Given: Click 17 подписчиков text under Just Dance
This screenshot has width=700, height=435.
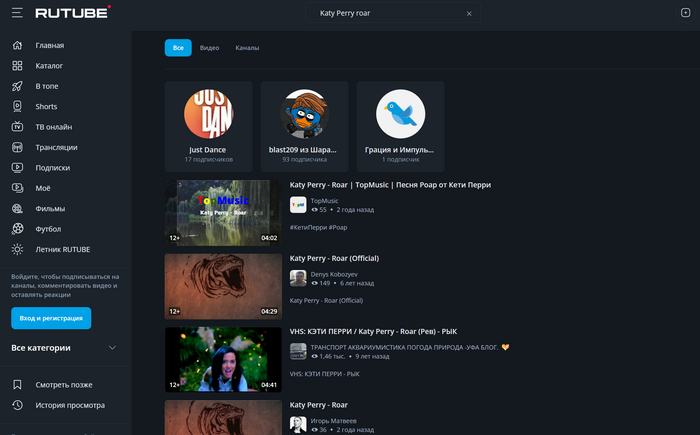Looking at the screenshot, I should [x=208, y=159].
